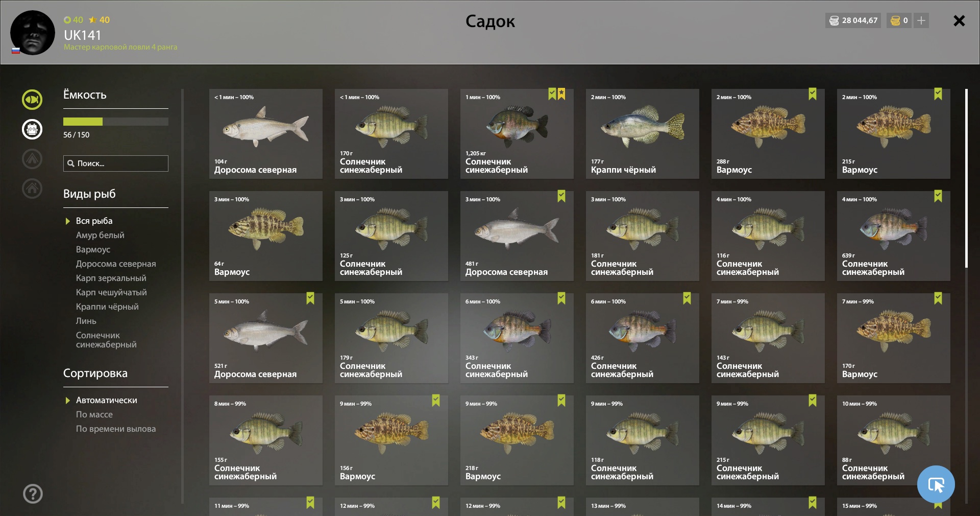Toggle bookmark on 1,205 kg Солнечник card

[x=552, y=94]
